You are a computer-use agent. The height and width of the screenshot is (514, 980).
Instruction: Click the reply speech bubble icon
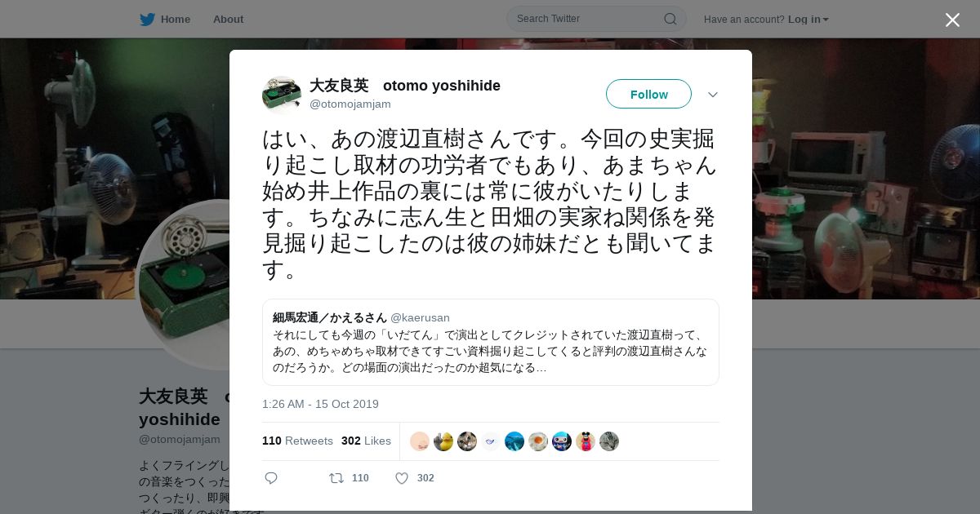[271, 478]
